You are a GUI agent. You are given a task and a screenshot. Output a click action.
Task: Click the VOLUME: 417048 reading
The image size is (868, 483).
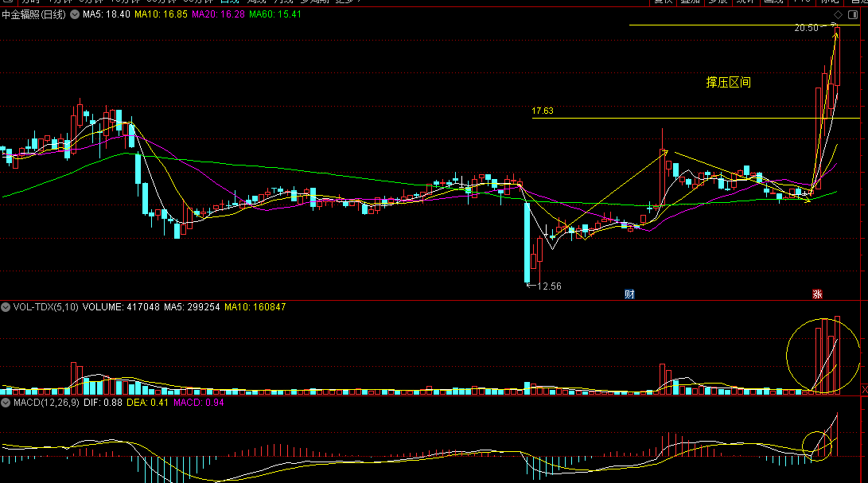[x=121, y=307]
